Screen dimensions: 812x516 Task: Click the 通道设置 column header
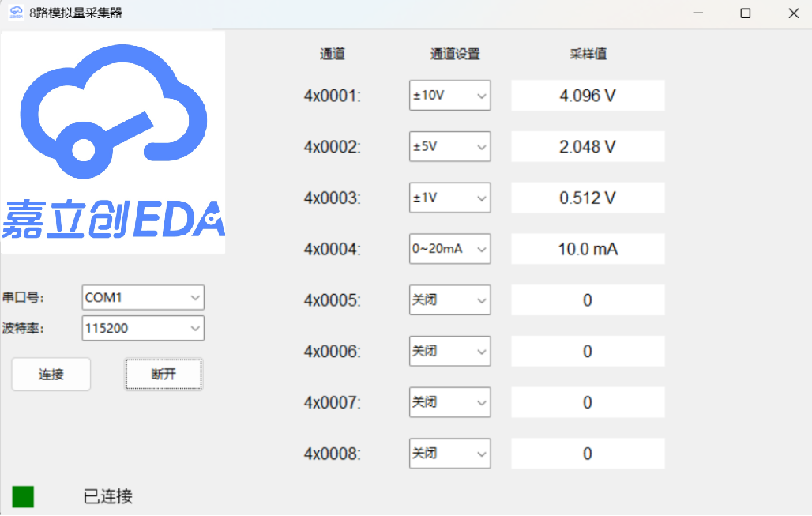(x=455, y=54)
